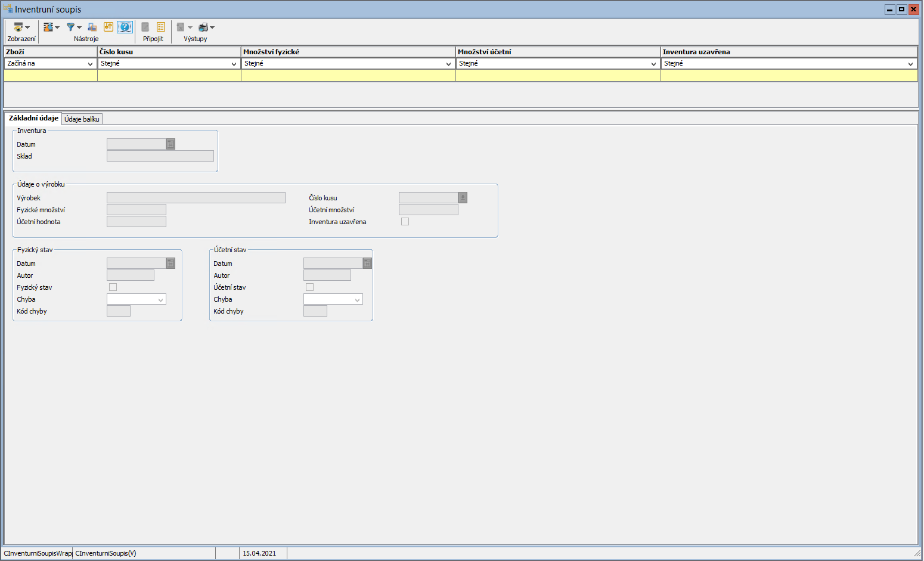This screenshot has height=561, width=924.
Task: Open the Chyba dropdown in Fyzický stav
Action: (160, 300)
